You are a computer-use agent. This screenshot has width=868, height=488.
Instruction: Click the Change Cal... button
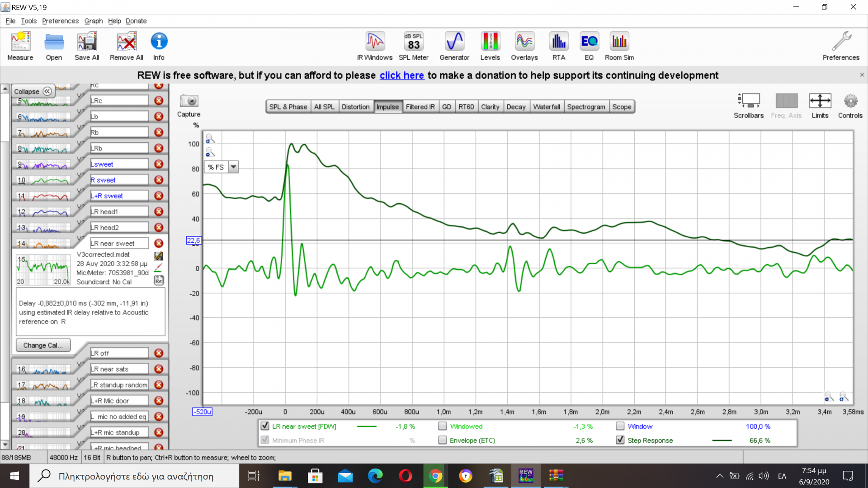click(x=43, y=345)
